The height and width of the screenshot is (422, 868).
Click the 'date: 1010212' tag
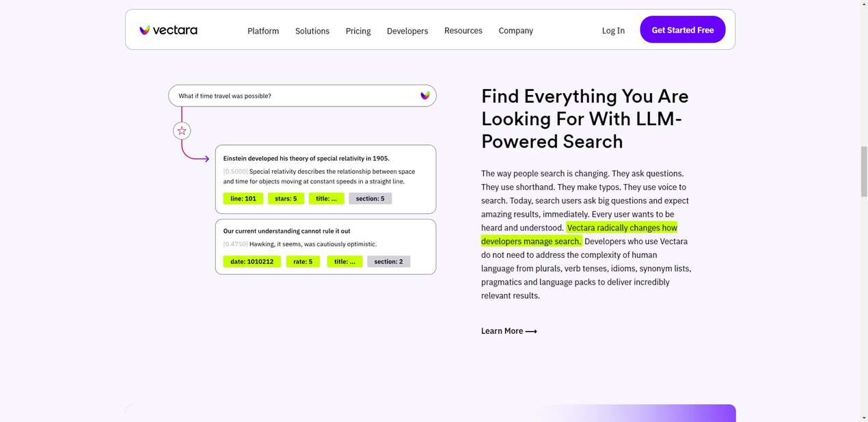click(252, 261)
